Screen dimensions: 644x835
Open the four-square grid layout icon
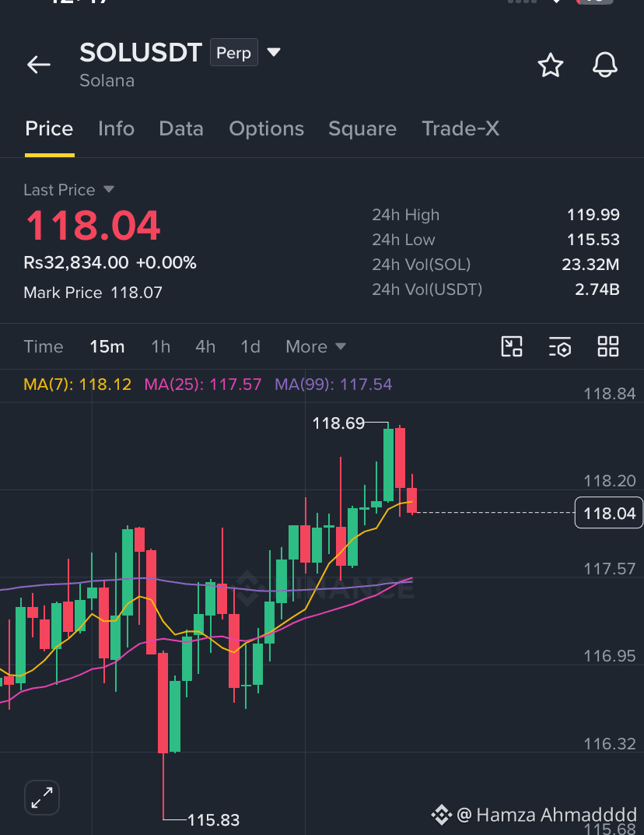[x=608, y=346]
